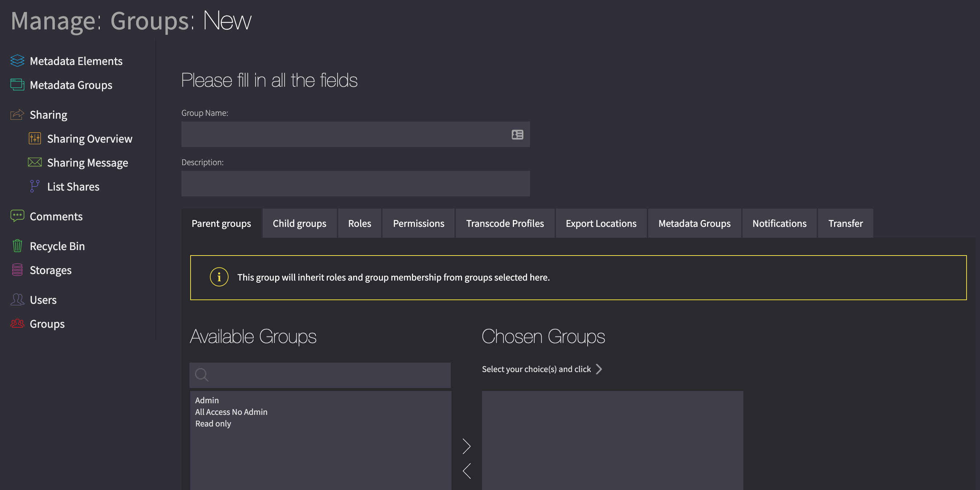Click the contact card icon in Group Name field
980x490 pixels.
[x=517, y=134]
